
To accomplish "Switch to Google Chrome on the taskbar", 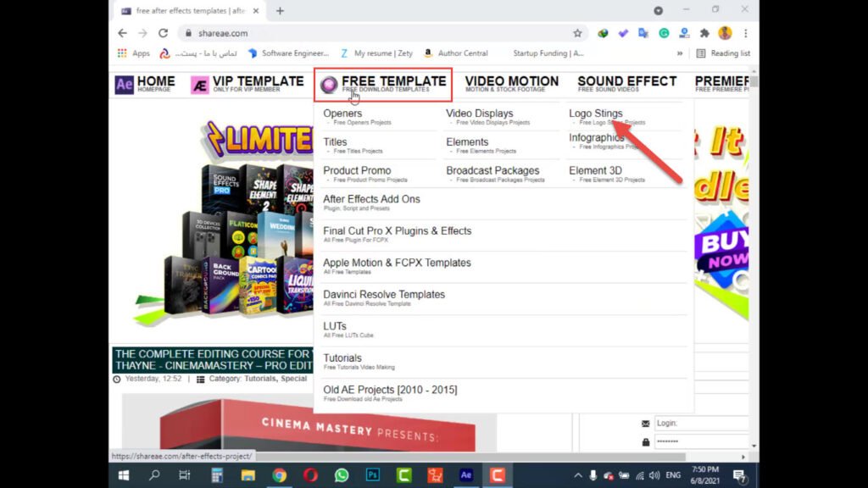I will coord(279,475).
